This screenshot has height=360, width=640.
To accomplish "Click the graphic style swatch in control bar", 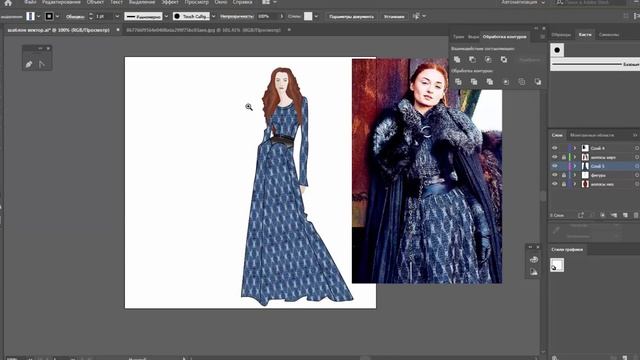I will 308,16.
